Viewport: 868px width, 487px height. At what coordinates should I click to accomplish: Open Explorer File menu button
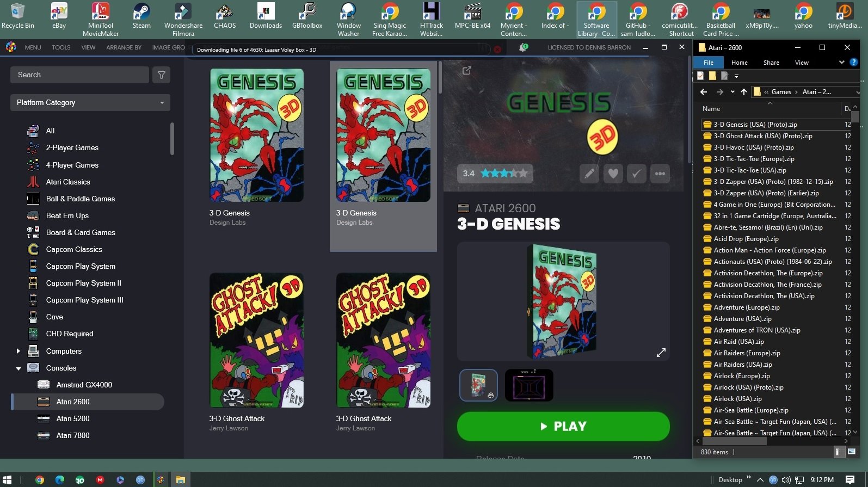pyautogui.click(x=708, y=63)
